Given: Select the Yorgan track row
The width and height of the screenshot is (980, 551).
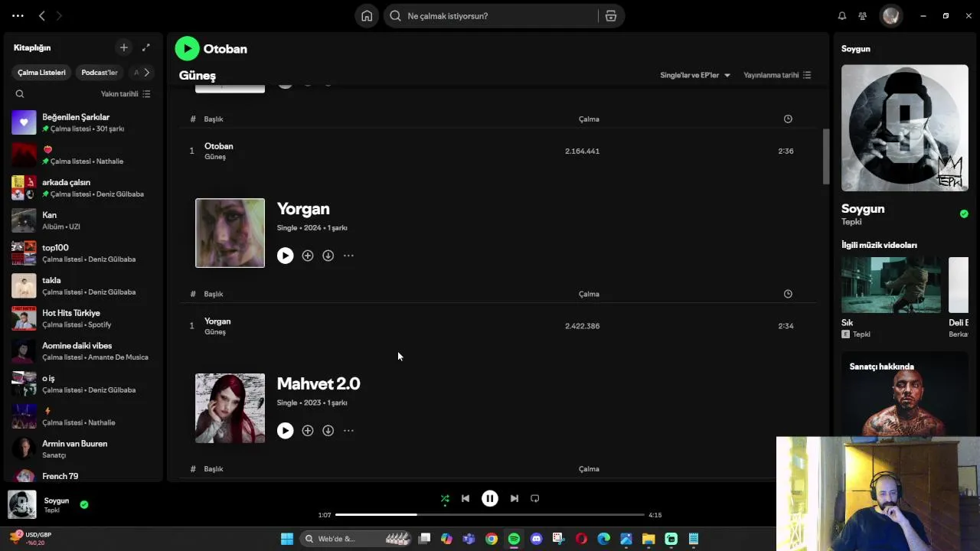Looking at the screenshot, I should (498, 326).
